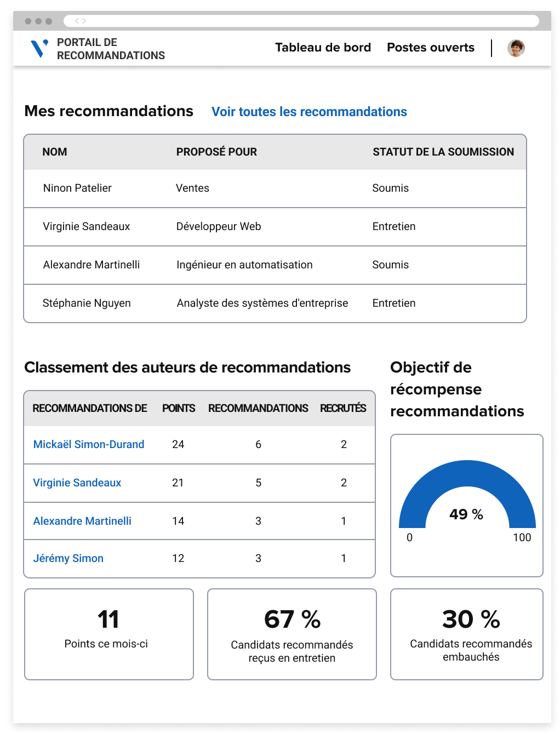
Task: Select Alexandre Martinelli in the leaderboard
Action: coord(82,521)
